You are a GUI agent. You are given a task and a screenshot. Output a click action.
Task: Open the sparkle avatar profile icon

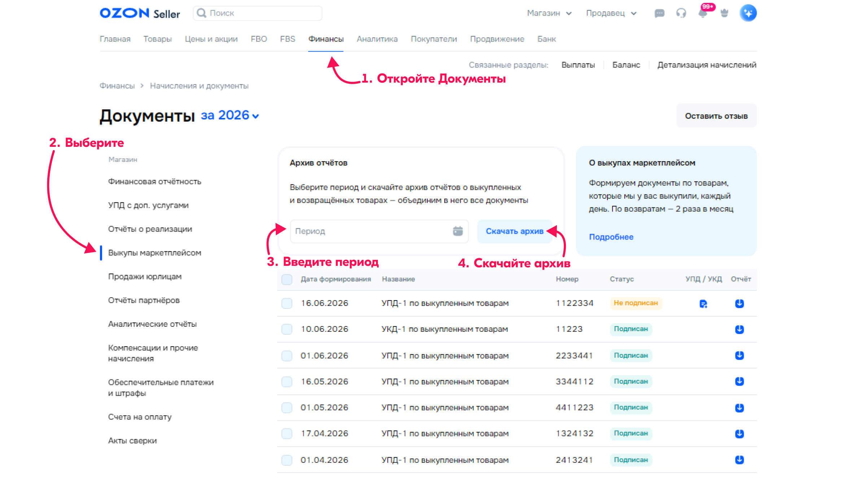point(748,13)
